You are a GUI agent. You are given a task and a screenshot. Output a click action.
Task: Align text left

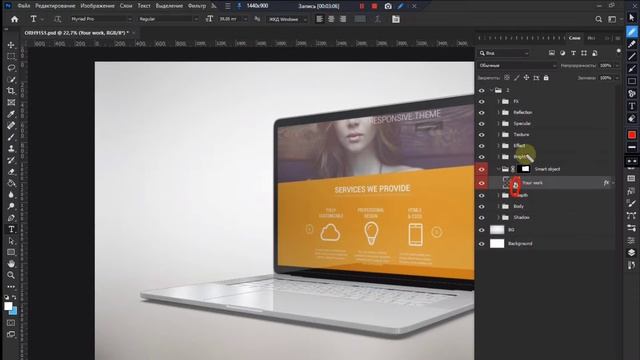tap(320, 19)
